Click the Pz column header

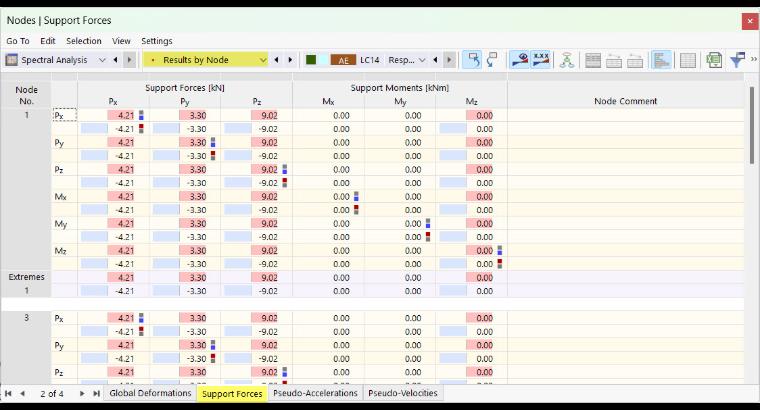coord(256,101)
